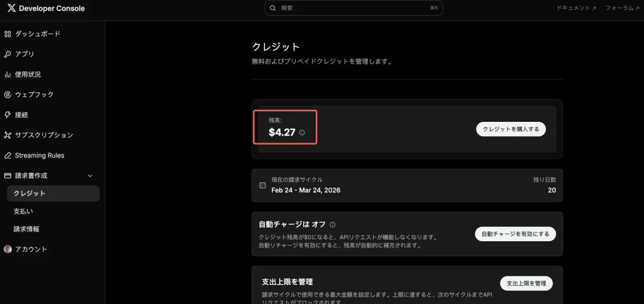Click the calendar icon in billing cycle card
The height and width of the screenshot is (304, 644).
(x=263, y=185)
